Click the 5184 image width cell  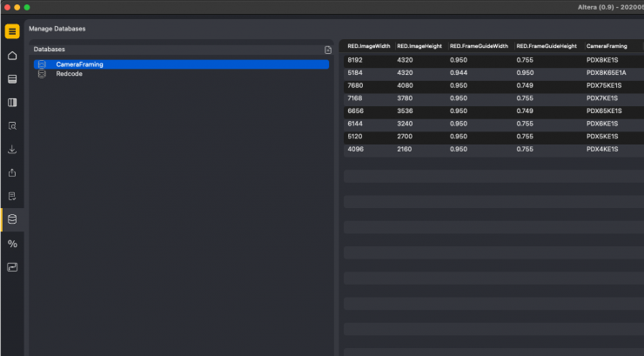click(355, 72)
